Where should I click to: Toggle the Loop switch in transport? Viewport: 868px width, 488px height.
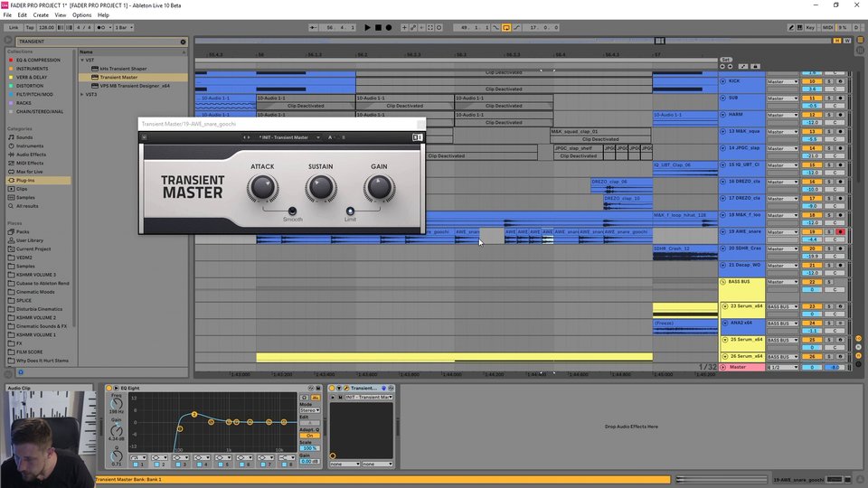(506, 27)
